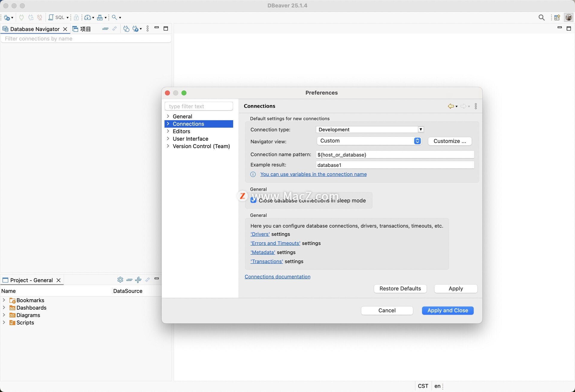
Task: Switch to 项目 tab
Action: pyautogui.click(x=82, y=29)
